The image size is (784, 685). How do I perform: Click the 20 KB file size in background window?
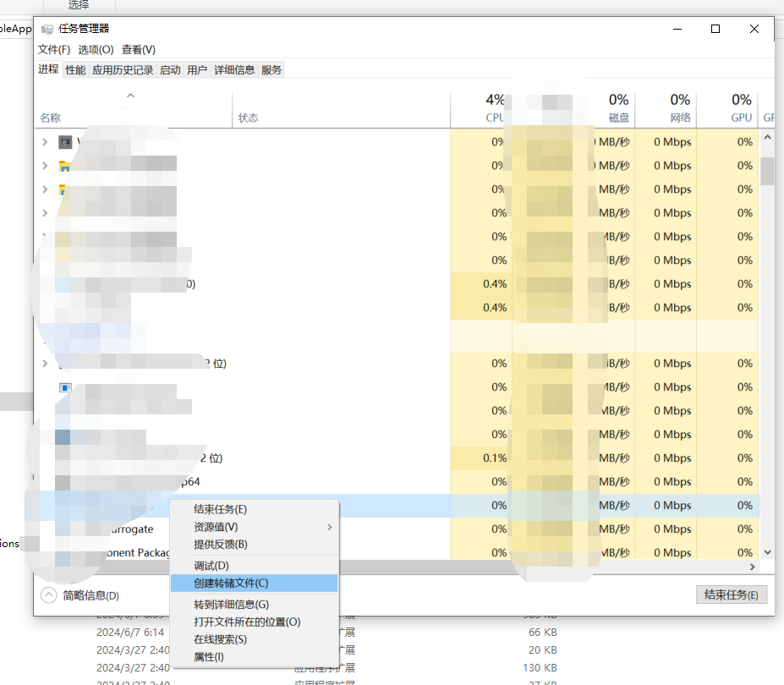(x=542, y=650)
